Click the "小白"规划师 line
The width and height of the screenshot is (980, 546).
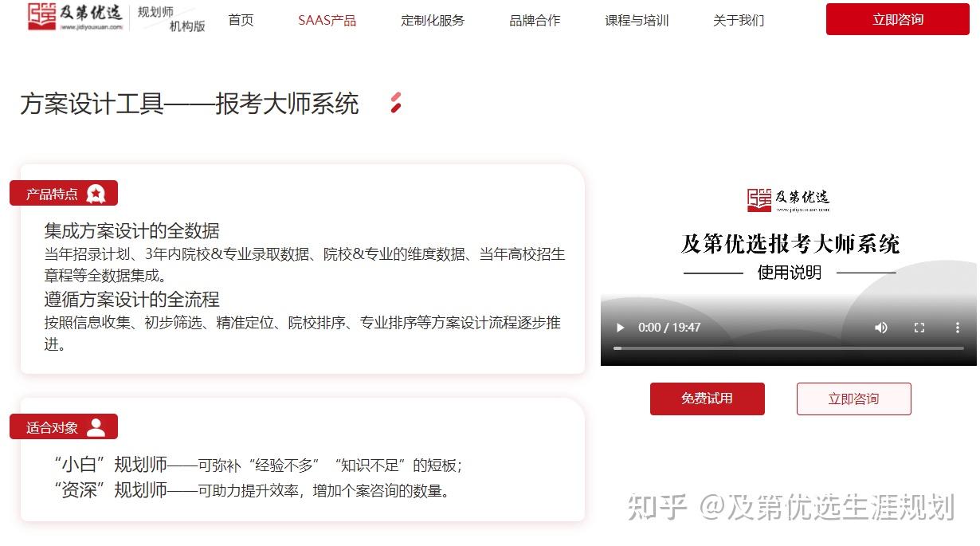point(258,465)
